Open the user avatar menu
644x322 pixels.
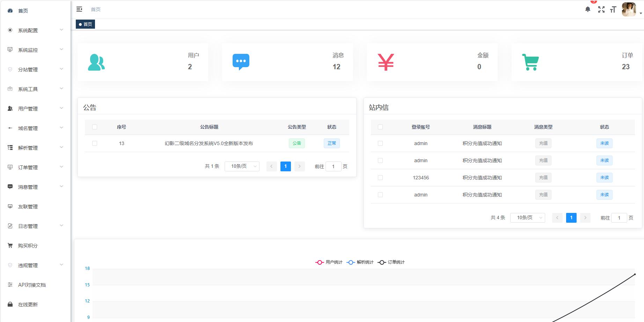pos(629,9)
